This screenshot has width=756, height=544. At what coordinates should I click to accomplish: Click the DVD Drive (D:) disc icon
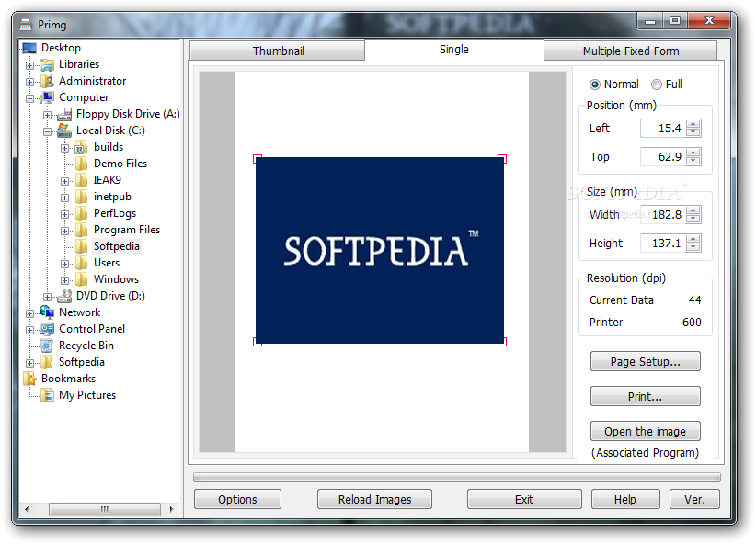(x=64, y=296)
